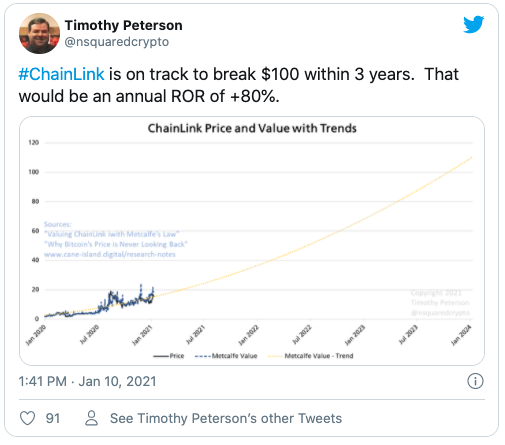
Task: Select the Metcalfe Value legend entry
Action: point(226,356)
